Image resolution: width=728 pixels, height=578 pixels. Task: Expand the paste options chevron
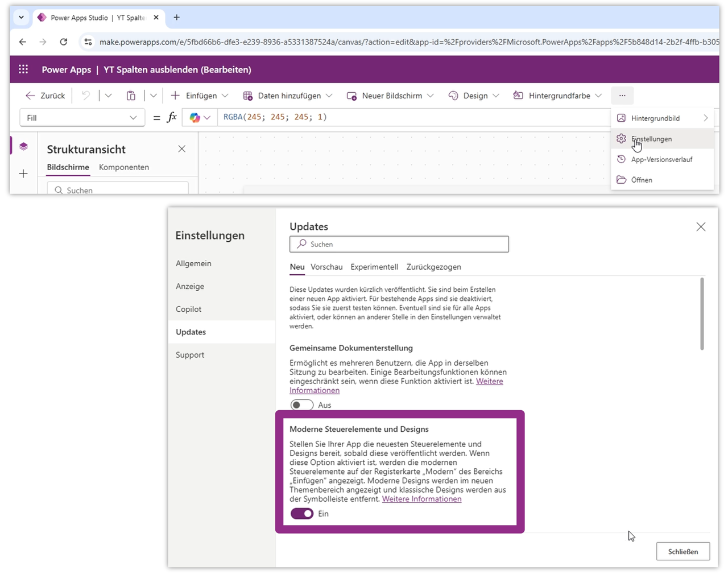153,96
